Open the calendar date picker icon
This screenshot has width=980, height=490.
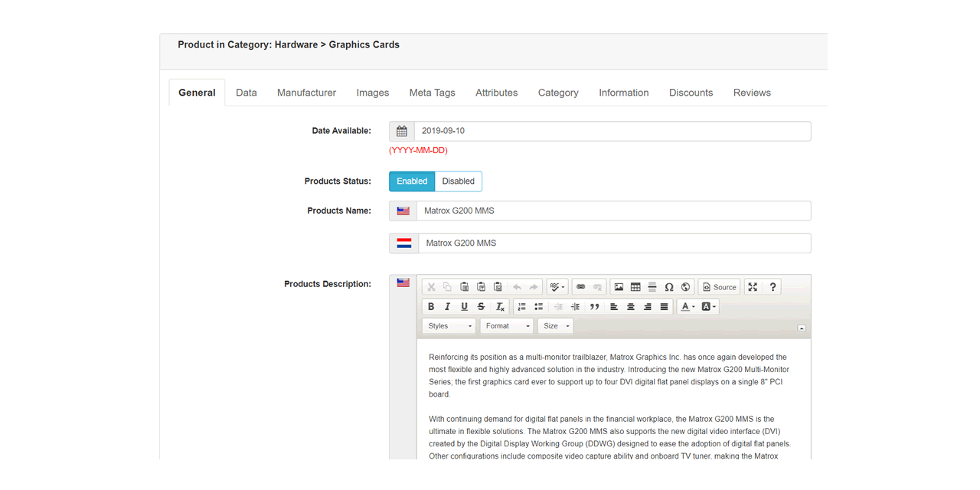[402, 131]
